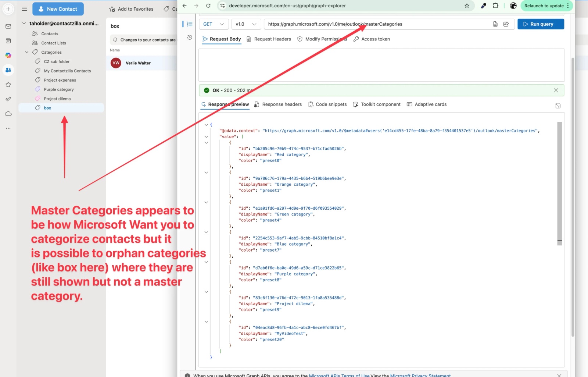
Task: Open OneDrive cloud icon in sidebar
Action: (x=8, y=114)
